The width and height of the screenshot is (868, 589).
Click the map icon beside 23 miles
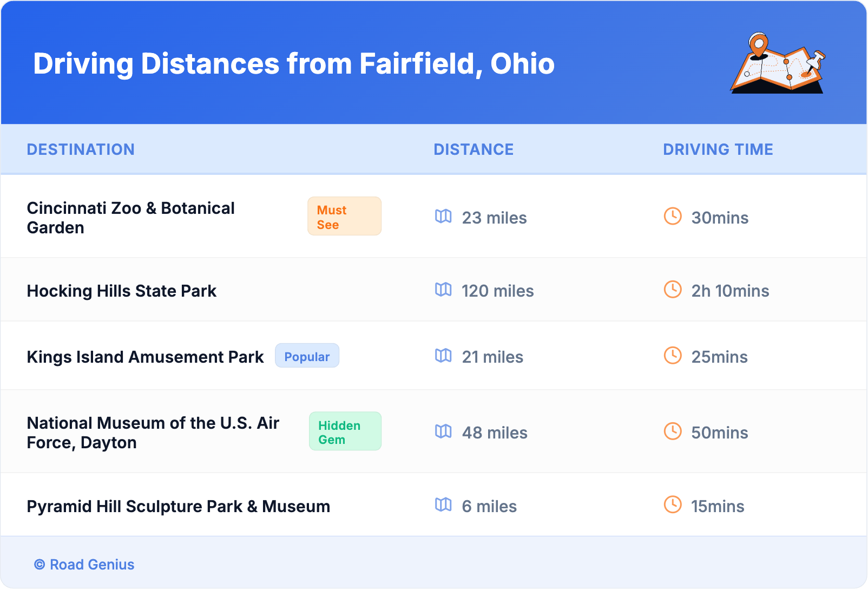coord(443,217)
